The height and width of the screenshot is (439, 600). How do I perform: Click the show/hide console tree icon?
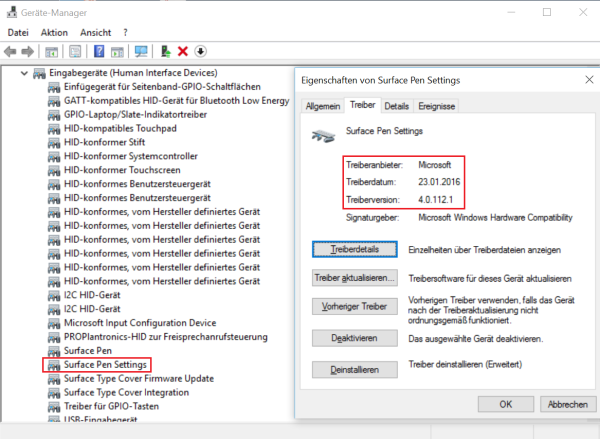click(51, 51)
